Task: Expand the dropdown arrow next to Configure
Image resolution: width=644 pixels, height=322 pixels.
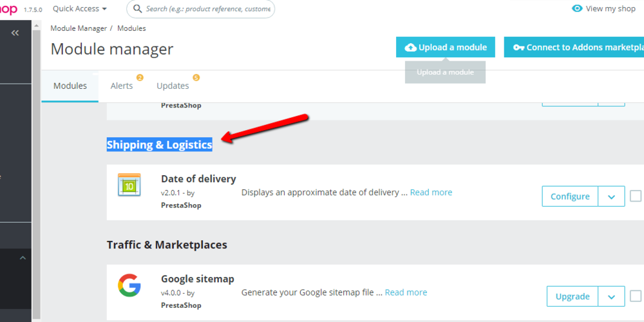Action: 611,196
